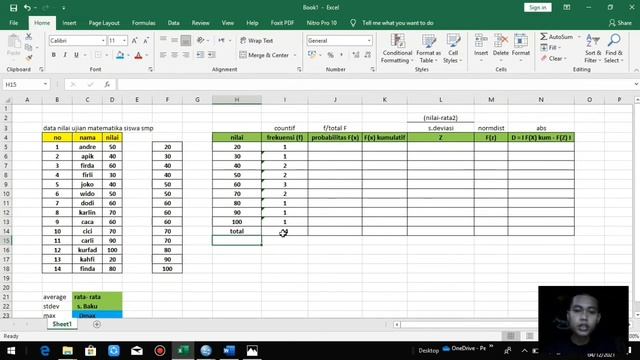The height and width of the screenshot is (360, 640).
Task: Cut the selection with the scissors icon
Action: (29, 37)
